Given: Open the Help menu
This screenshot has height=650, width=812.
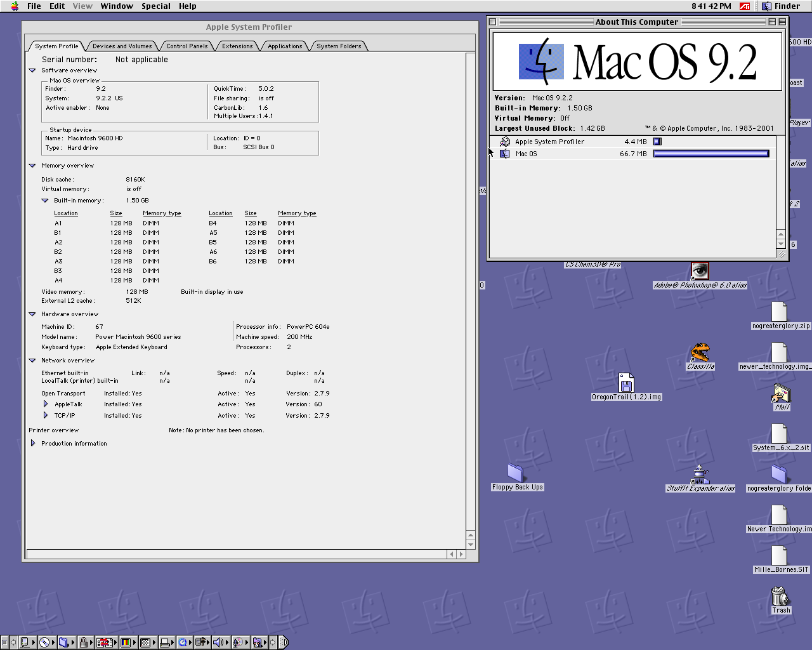Looking at the screenshot, I should coord(187,6).
